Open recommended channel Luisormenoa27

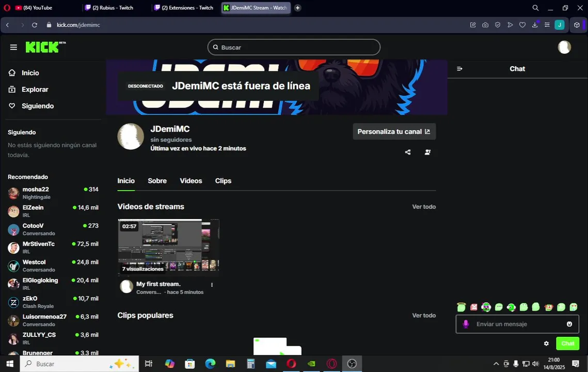click(53, 320)
